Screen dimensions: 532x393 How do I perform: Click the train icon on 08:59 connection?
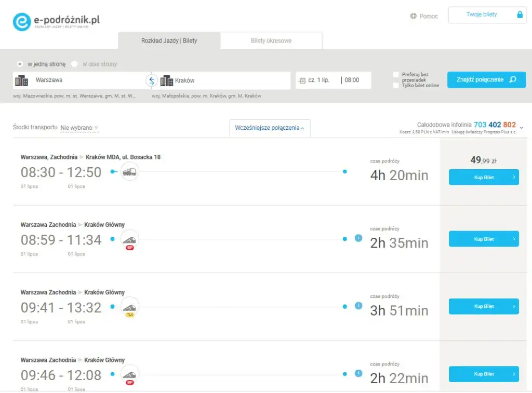point(130,239)
